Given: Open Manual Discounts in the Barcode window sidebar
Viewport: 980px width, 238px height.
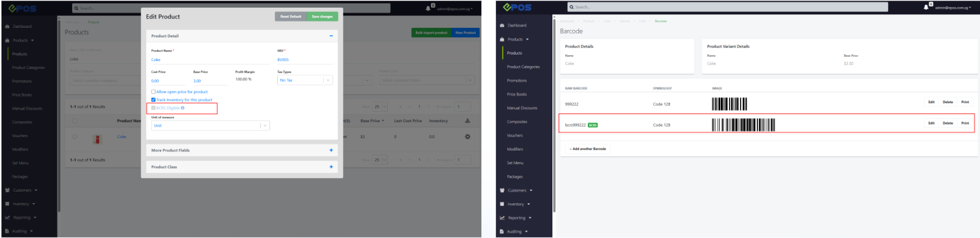Looking at the screenshot, I should click(x=522, y=108).
